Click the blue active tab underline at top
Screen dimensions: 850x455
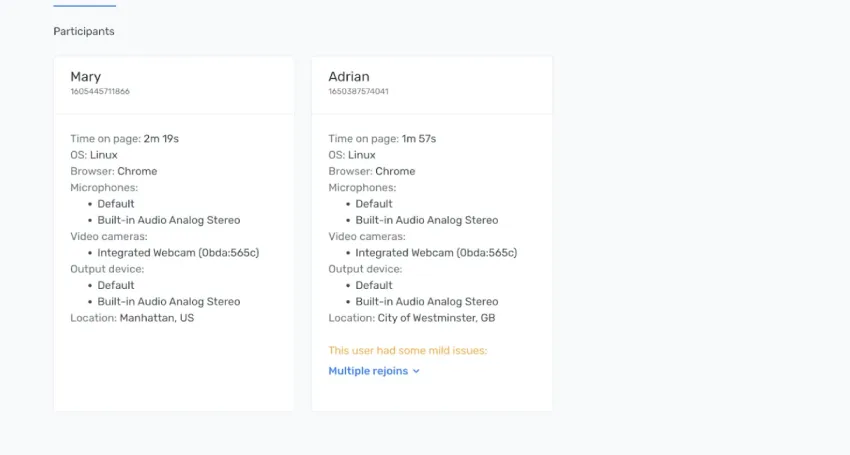tap(84, 6)
